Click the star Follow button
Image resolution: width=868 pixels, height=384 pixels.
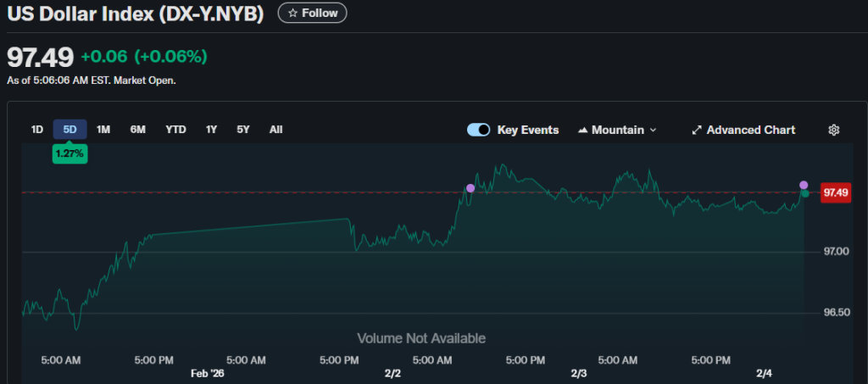pyautogui.click(x=312, y=13)
